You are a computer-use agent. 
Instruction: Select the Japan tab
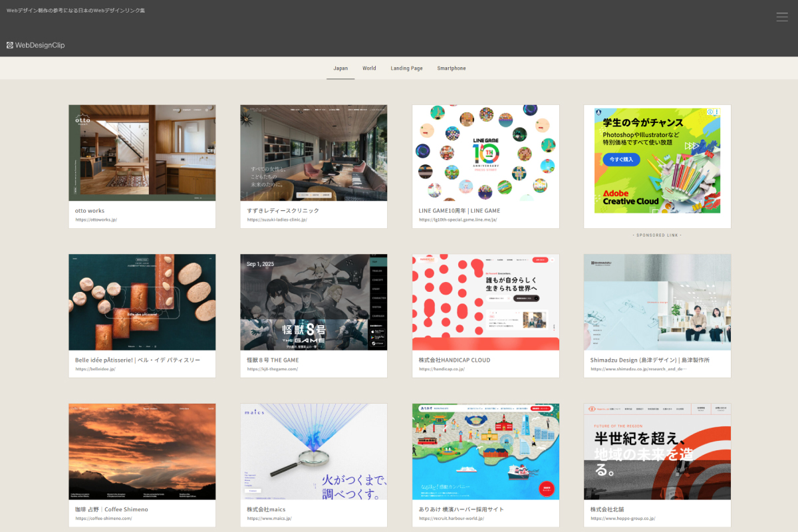[340, 68]
